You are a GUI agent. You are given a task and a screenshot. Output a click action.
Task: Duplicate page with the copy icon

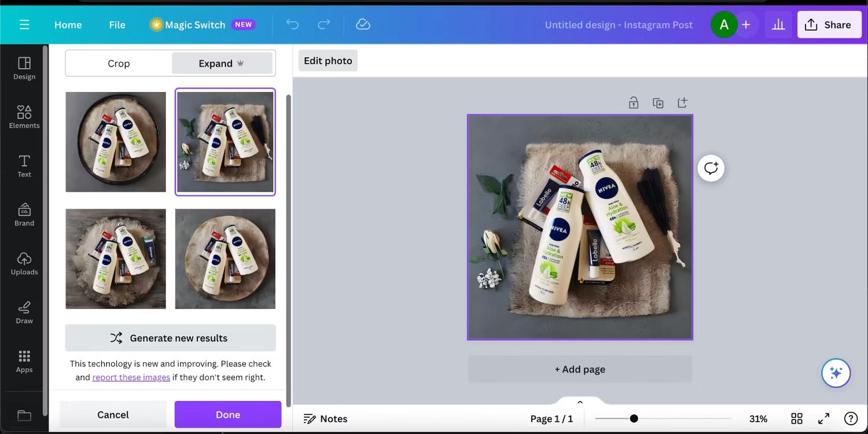[658, 102]
